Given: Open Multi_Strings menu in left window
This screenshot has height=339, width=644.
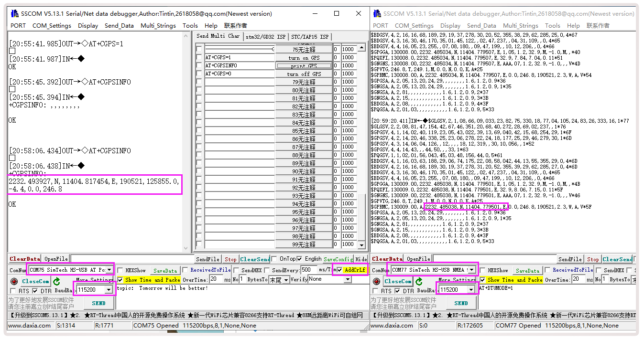Looking at the screenshot, I should click(x=158, y=25).
